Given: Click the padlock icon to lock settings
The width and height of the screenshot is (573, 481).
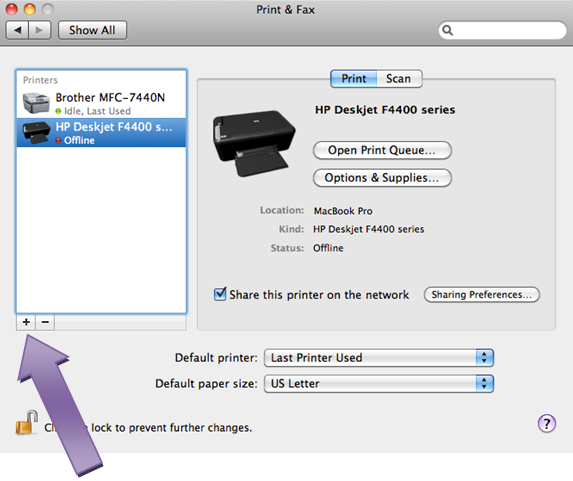Looking at the screenshot, I should (27, 422).
